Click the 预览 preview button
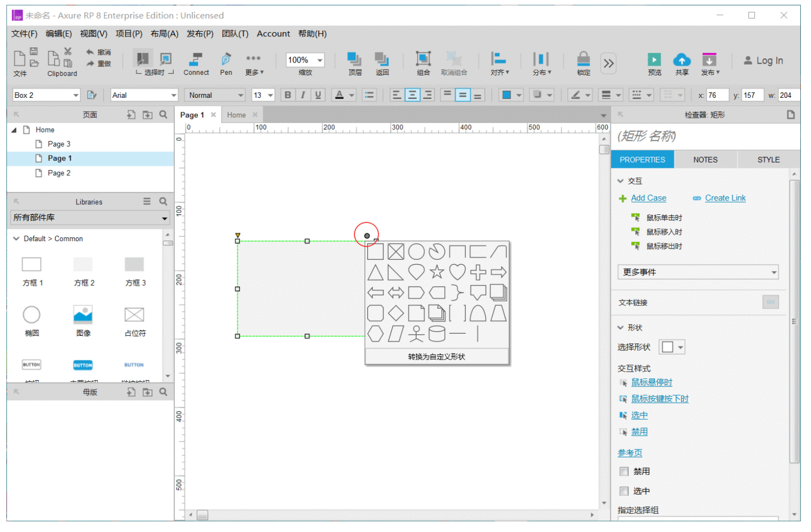 click(x=654, y=64)
